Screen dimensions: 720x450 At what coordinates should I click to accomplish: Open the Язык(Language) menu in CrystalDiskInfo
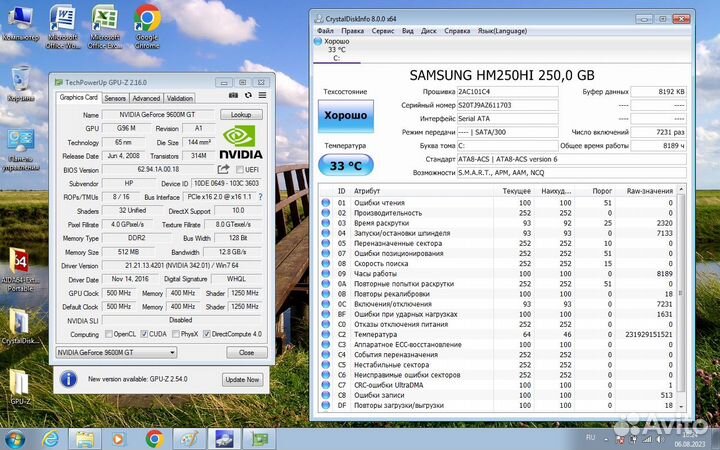(x=502, y=31)
